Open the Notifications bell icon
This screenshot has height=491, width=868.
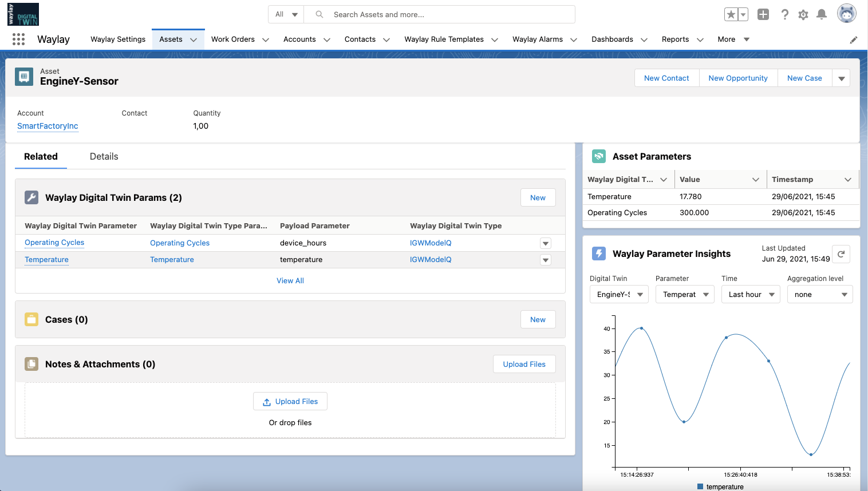pos(822,14)
